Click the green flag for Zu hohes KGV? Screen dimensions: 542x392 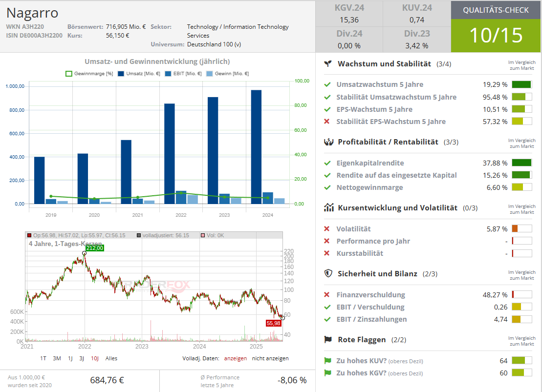coord(327,373)
